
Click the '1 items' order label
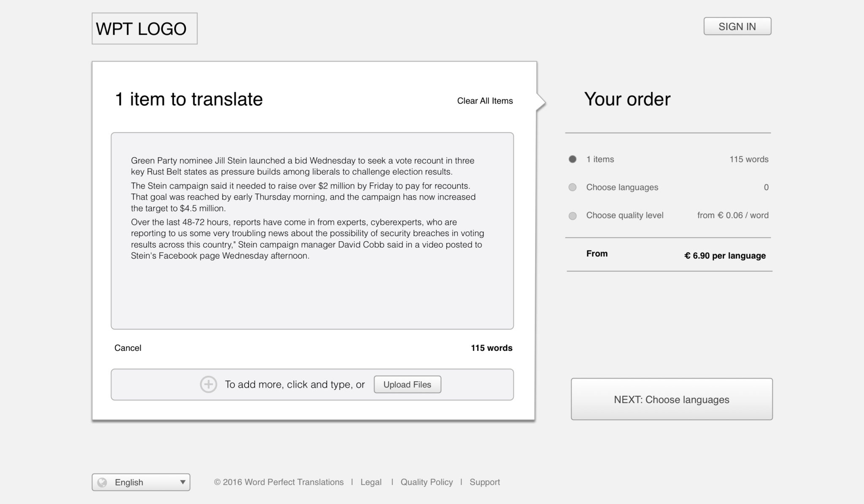click(x=600, y=159)
